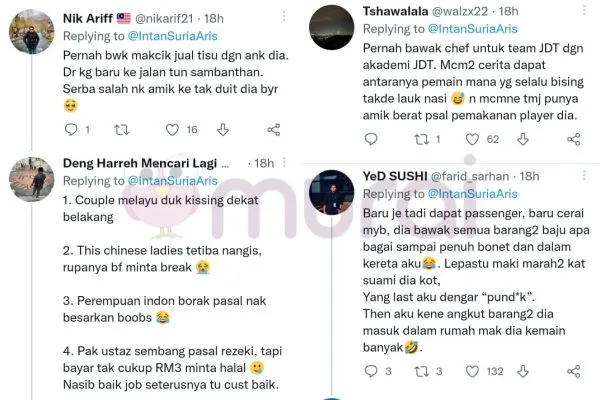The width and height of the screenshot is (600, 400).
Task: Share Tshawalala's tweet
Action: (574, 139)
